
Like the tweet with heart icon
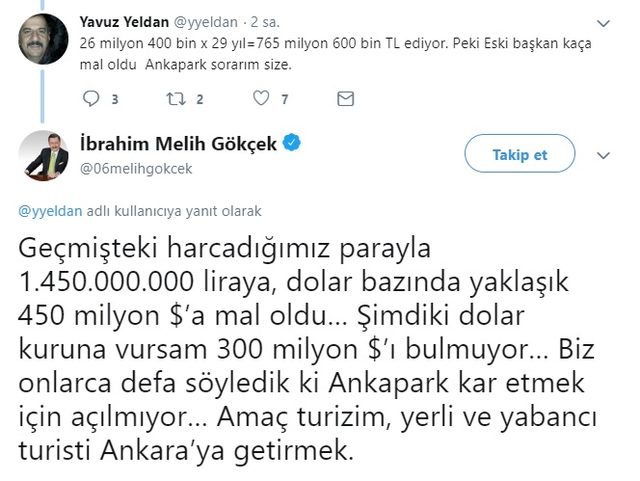[260, 99]
